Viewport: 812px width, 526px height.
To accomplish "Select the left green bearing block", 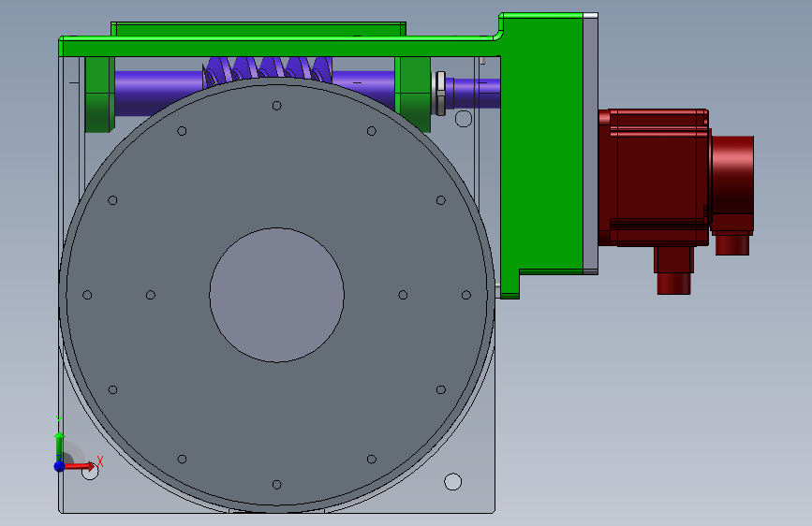I will (99, 94).
